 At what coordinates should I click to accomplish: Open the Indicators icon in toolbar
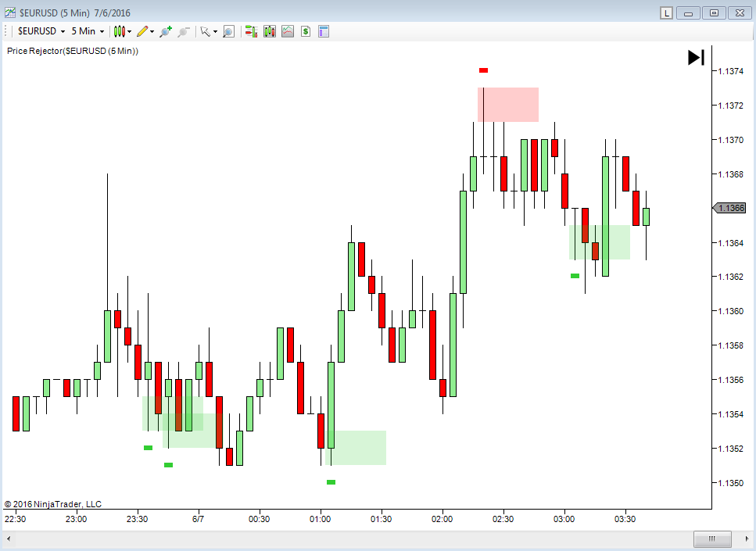[288, 31]
